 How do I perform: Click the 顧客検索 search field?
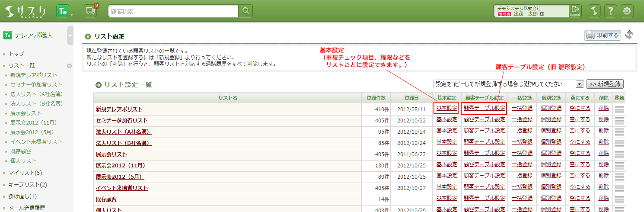tap(173, 11)
